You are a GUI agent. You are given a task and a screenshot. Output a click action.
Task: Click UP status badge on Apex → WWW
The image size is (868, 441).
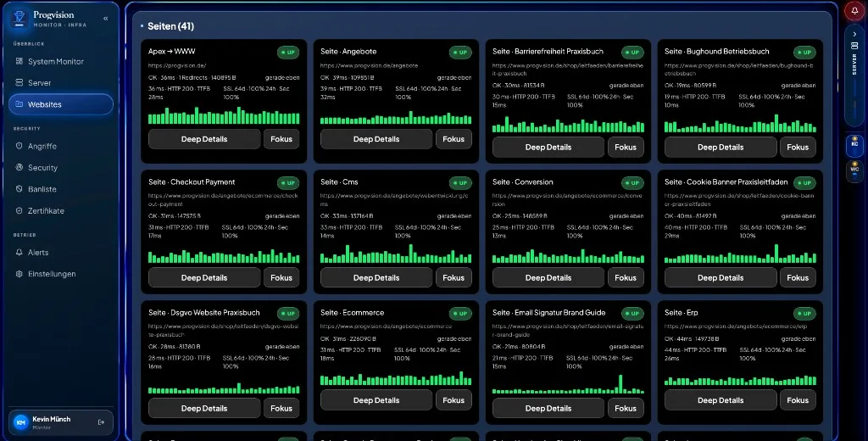tap(288, 53)
